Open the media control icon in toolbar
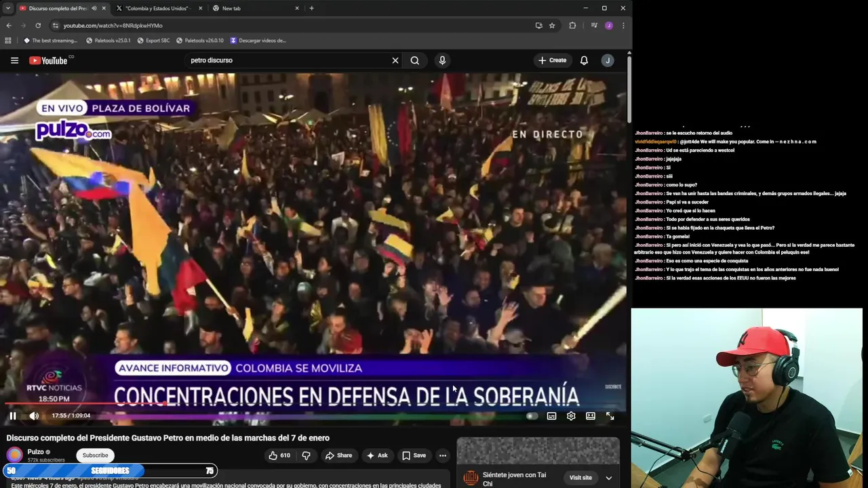Image resolution: width=868 pixels, height=488 pixels. click(594, 25)
